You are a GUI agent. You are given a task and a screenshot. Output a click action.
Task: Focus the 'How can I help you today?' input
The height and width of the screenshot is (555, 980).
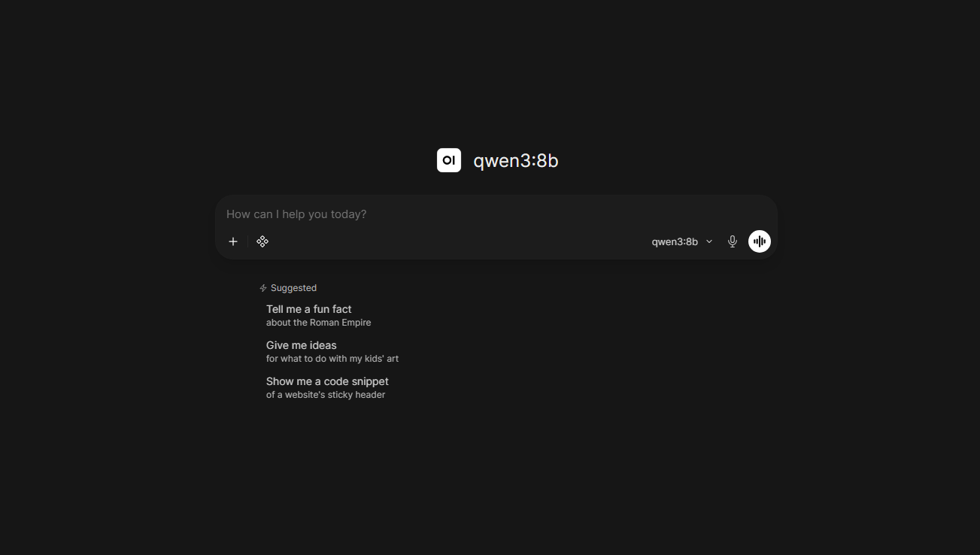point(496,214)
